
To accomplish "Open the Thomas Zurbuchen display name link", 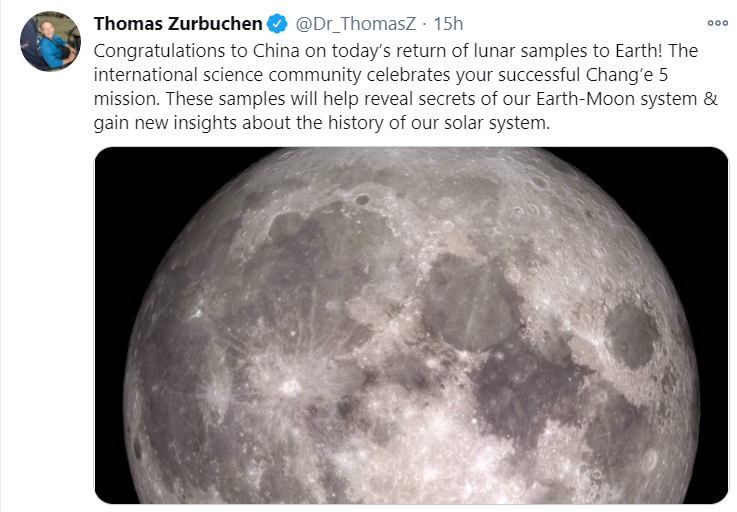I will pos(178,24).
